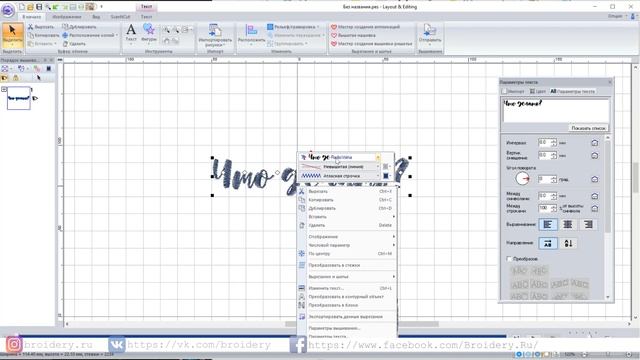640x360 pixels.
Task: Click the Save disk icon in quick toolbar
Action: [39, 7]
